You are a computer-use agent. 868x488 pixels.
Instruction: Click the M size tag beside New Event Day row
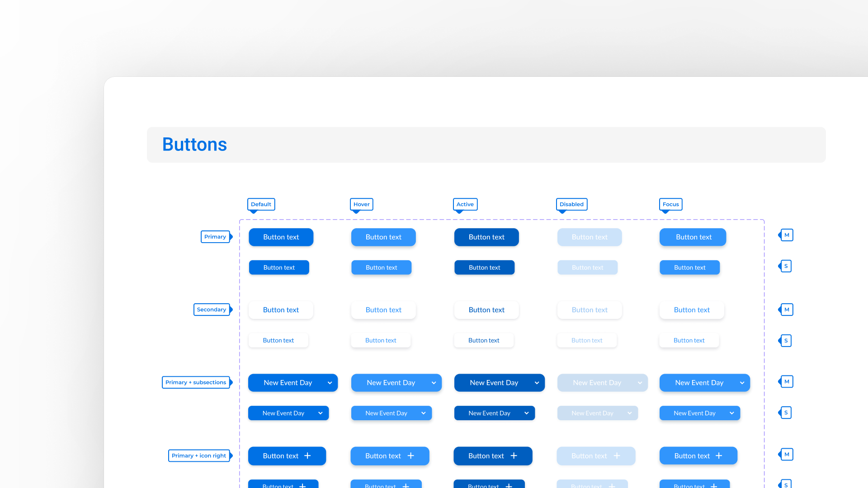point(787,381)
